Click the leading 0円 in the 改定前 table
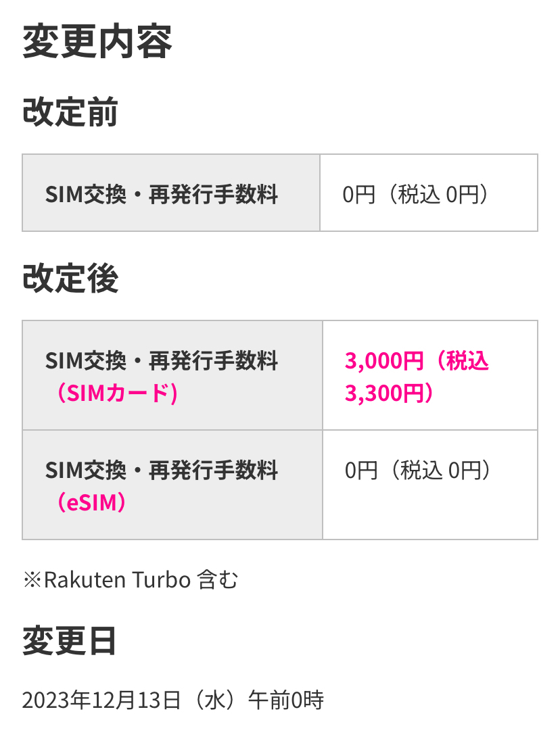The width and height of the screenshot is (560, 743). [x=358, y=195]
